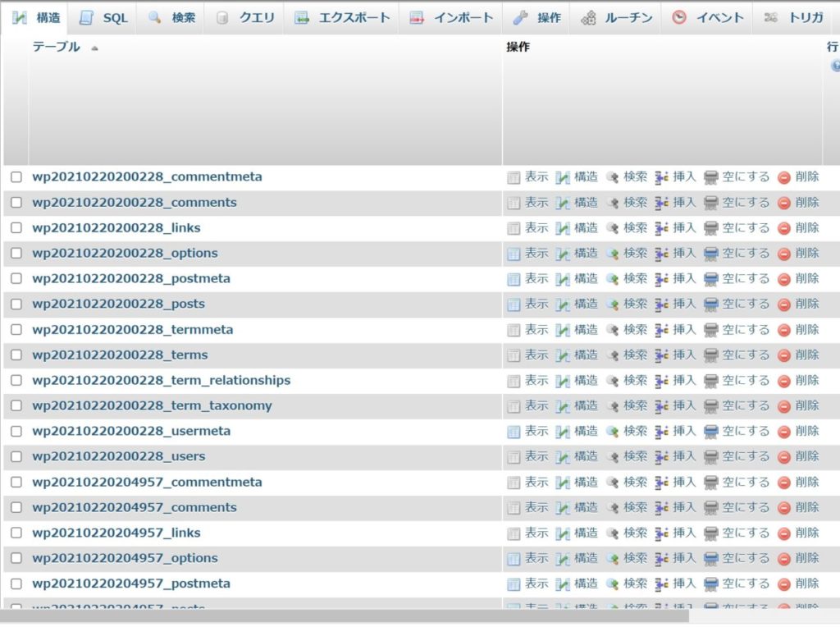Click the horizontal scrollbar at bottom
Viewport: 840px width, 627px height.
pyautogui.click(x=344, y=616)
